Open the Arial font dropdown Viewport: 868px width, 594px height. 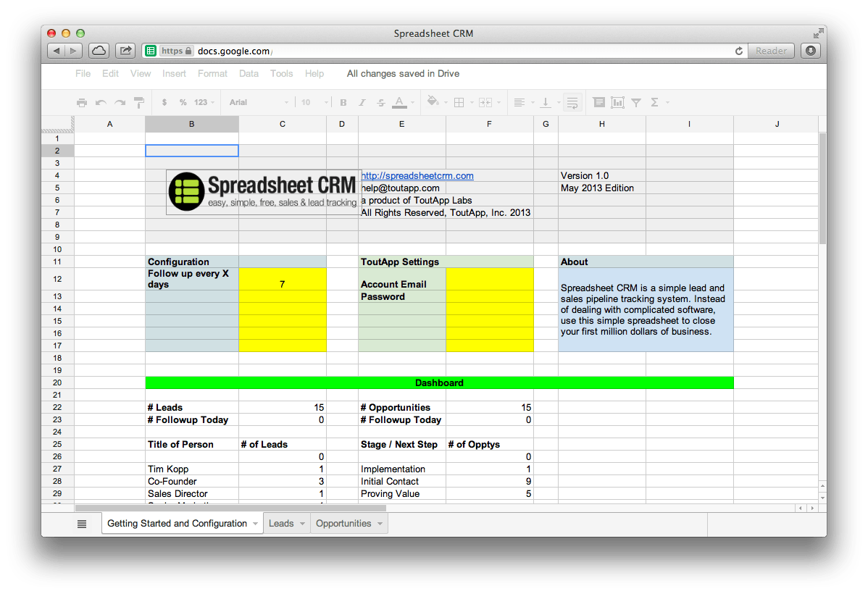pos(259,102)
